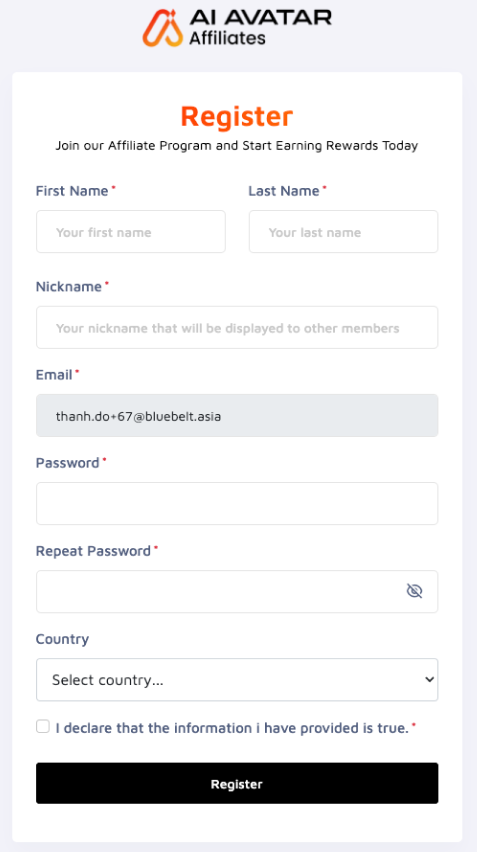The image size is (477, 852).
Task: Click the Repeat Password label
Action: (93, 551)
